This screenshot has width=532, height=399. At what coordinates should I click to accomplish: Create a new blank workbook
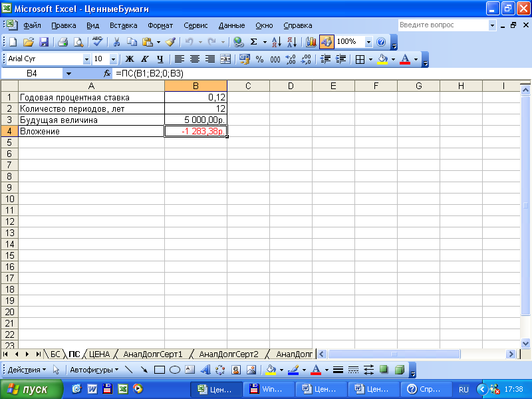(13, 42)
